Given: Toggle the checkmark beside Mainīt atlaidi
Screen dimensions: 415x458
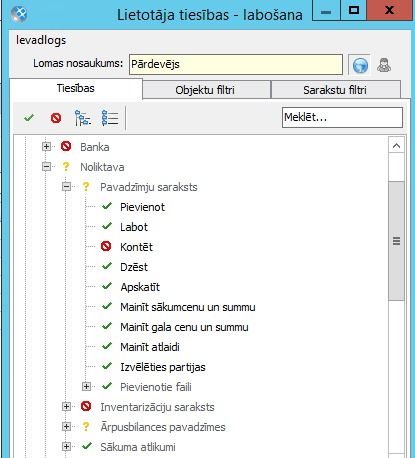Looking at the screenshot, I should 107,346.
